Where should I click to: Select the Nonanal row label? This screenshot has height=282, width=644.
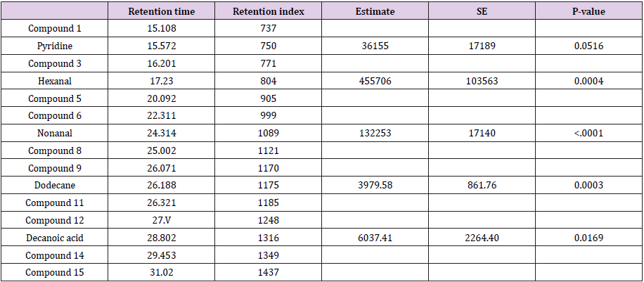(x=55, y=133)
